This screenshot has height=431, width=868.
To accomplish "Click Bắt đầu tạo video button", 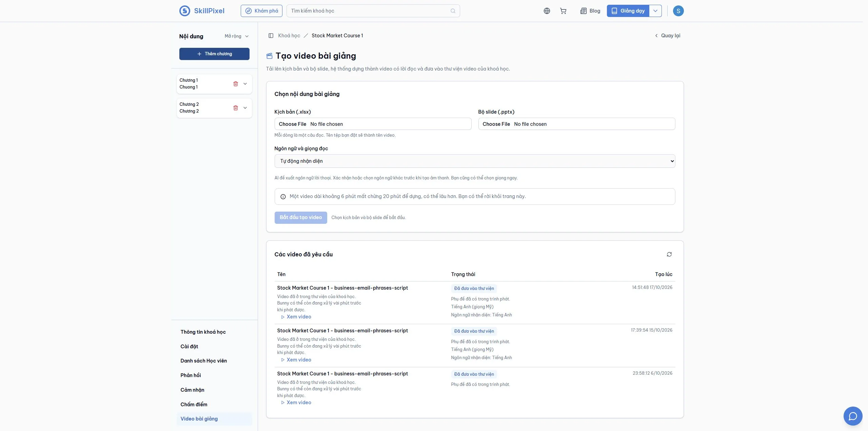I will point(301,218).
